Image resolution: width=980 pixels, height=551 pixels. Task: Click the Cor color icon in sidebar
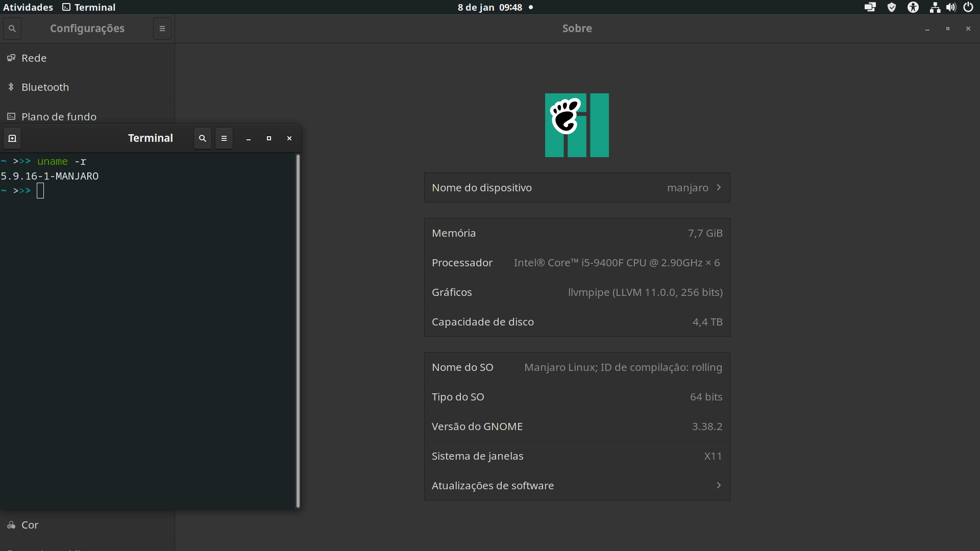click(11, 525)
